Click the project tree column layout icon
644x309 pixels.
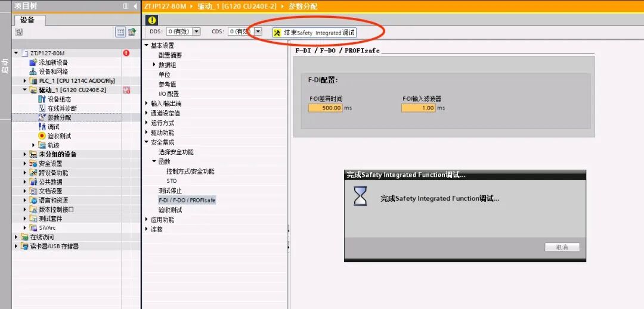(126, 6)
